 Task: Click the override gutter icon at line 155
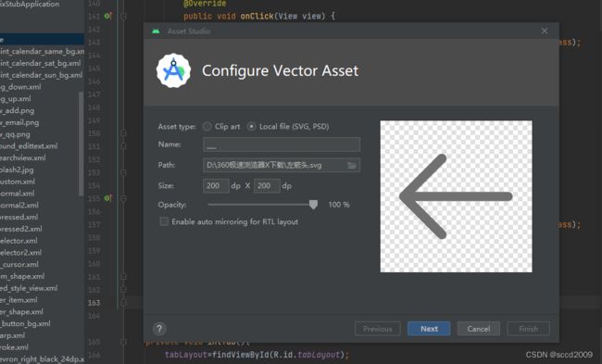pos(107,198)
